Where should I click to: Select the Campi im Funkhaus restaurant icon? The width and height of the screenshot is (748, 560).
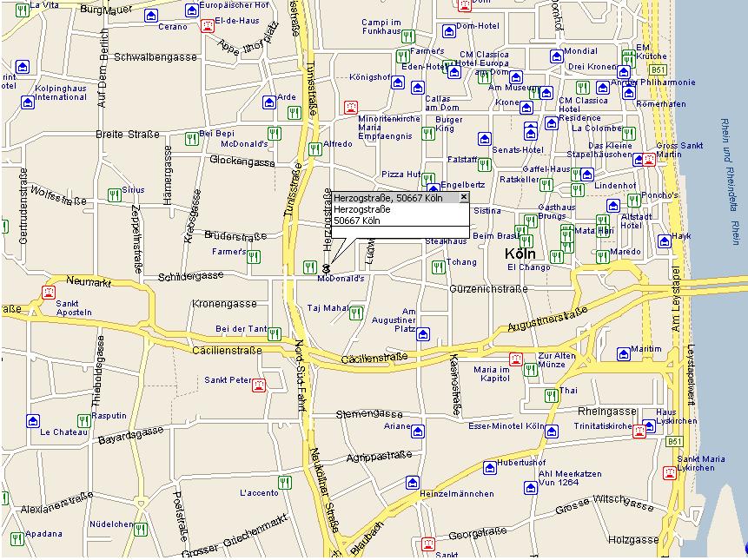pyautogui.click(x=407, y=36)
